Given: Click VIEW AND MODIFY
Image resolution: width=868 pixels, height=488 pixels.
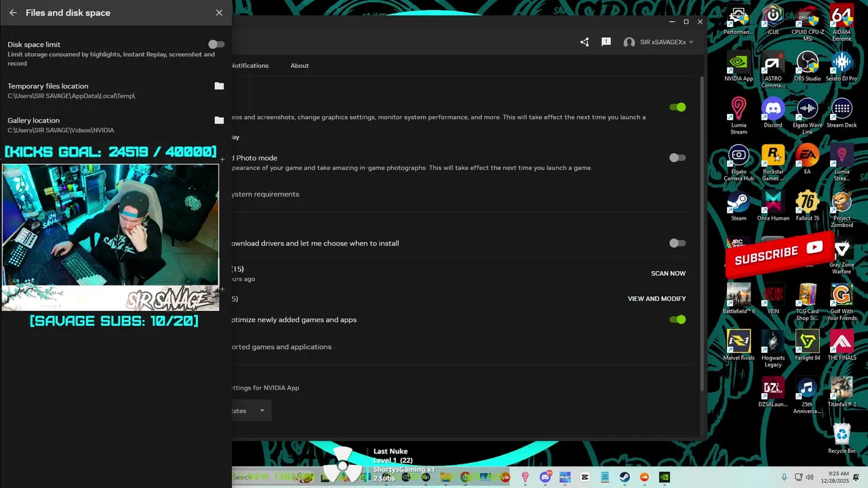Looking at the screenshot, I should point(656,299).
